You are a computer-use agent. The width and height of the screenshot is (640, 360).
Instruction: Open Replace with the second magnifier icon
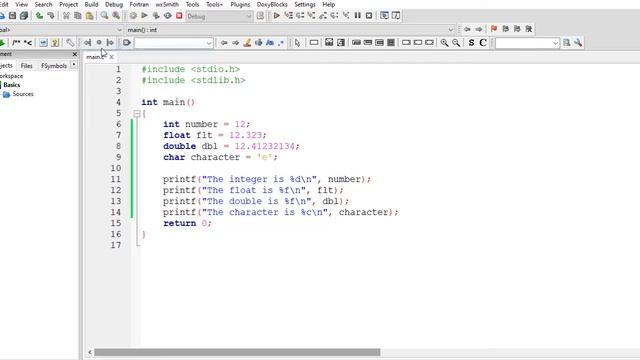tap(116, 16)
